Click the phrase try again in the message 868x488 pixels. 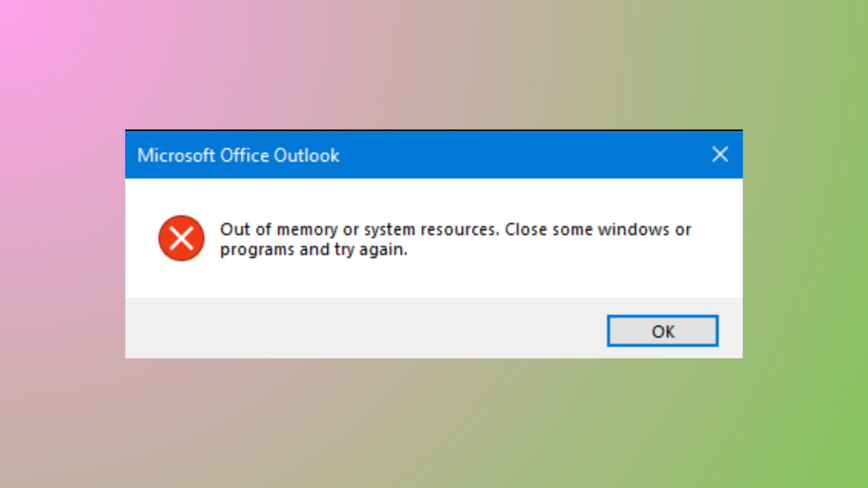pos(371,249)
